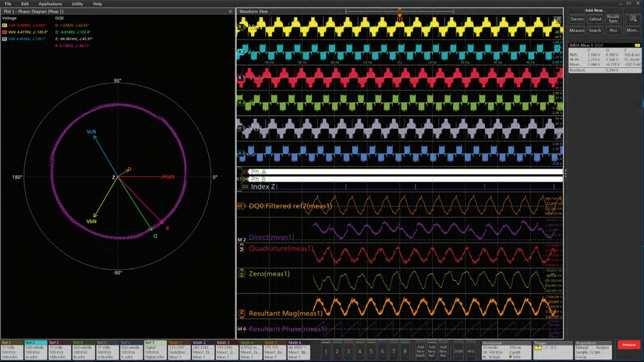Toggle channel 5 on
Viewport: 644px width, 362px height.
click(371, 350)
